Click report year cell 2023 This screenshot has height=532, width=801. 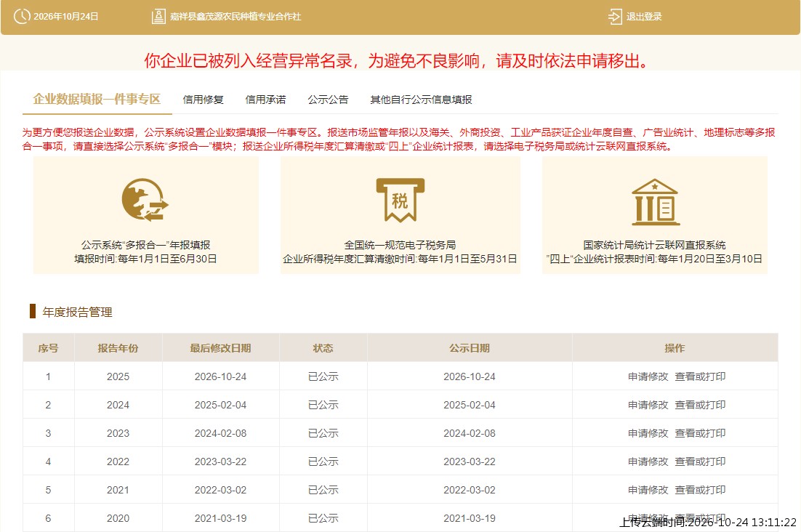click(118, 433)
